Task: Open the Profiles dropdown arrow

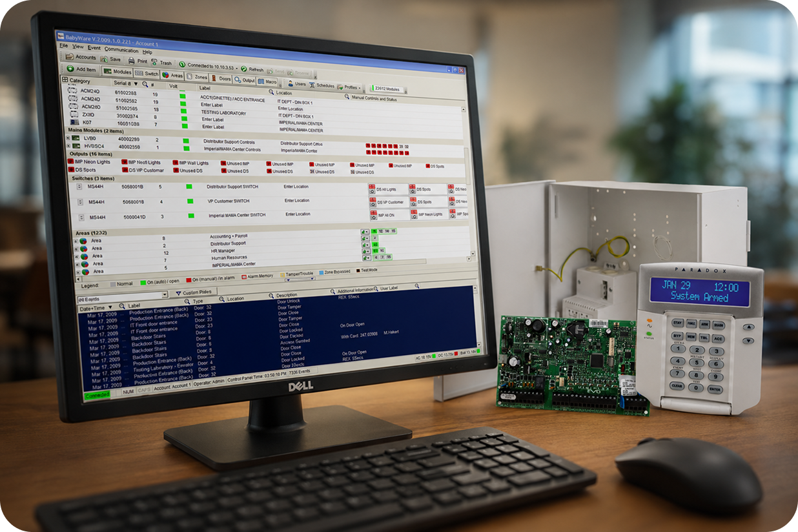Action: (359, 87)
